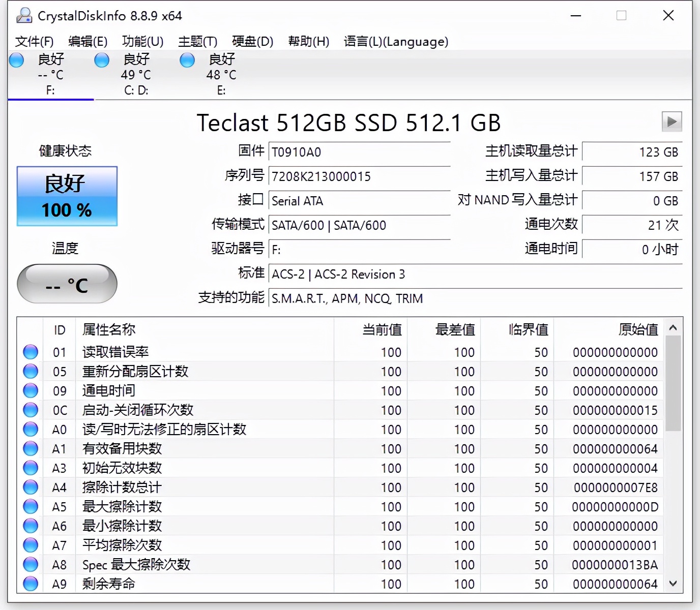
Task: Click the attribute list scrollbar thumb
Action: [x=673, y=384]
